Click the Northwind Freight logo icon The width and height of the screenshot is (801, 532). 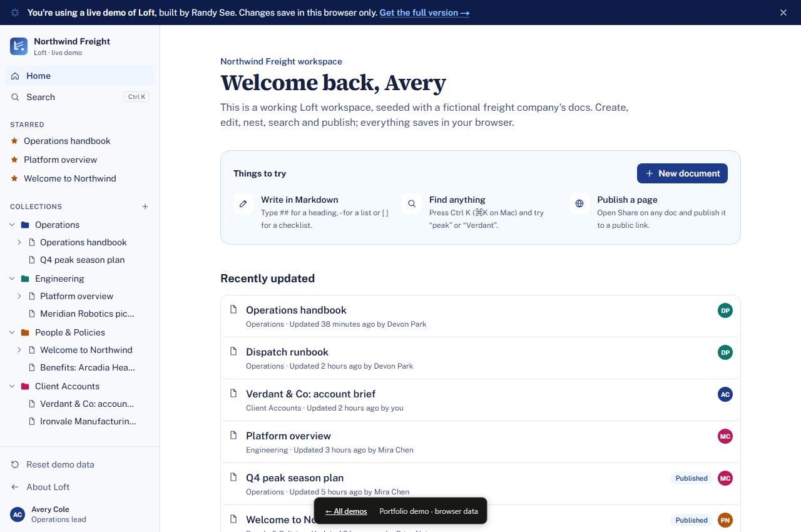tap(19, 46)
